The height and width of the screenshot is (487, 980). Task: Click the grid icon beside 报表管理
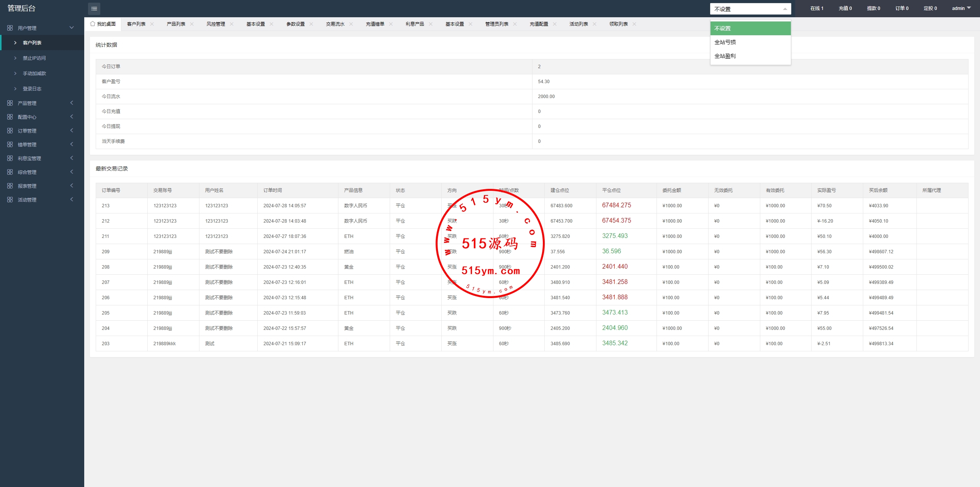click(x=10, y=186)
